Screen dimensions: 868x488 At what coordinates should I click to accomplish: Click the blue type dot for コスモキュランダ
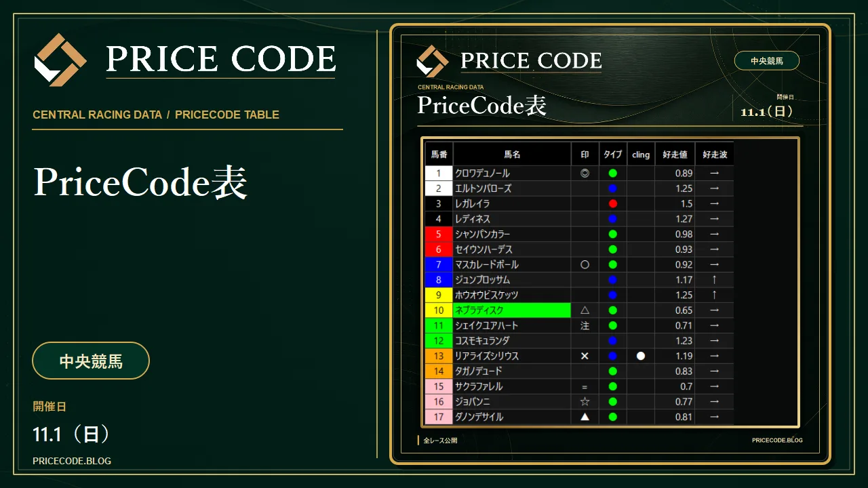613,341
